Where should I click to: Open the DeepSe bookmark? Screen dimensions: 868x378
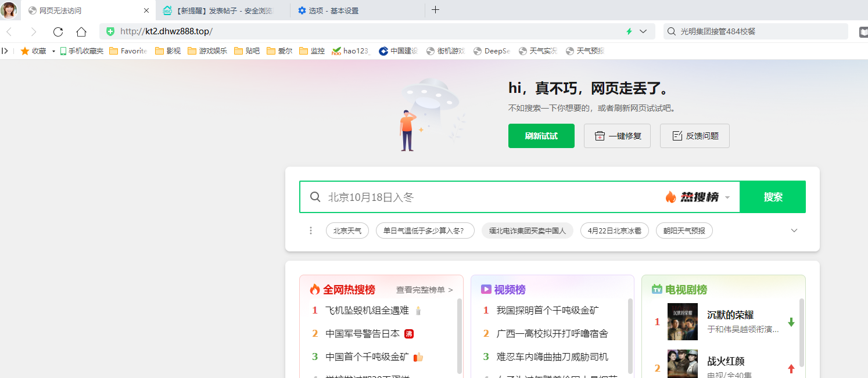492,51
